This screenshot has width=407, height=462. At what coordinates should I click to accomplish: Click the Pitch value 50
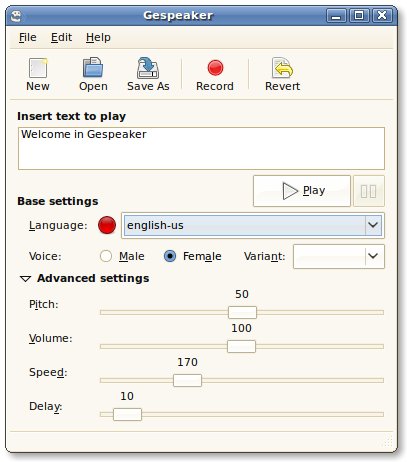242,294
